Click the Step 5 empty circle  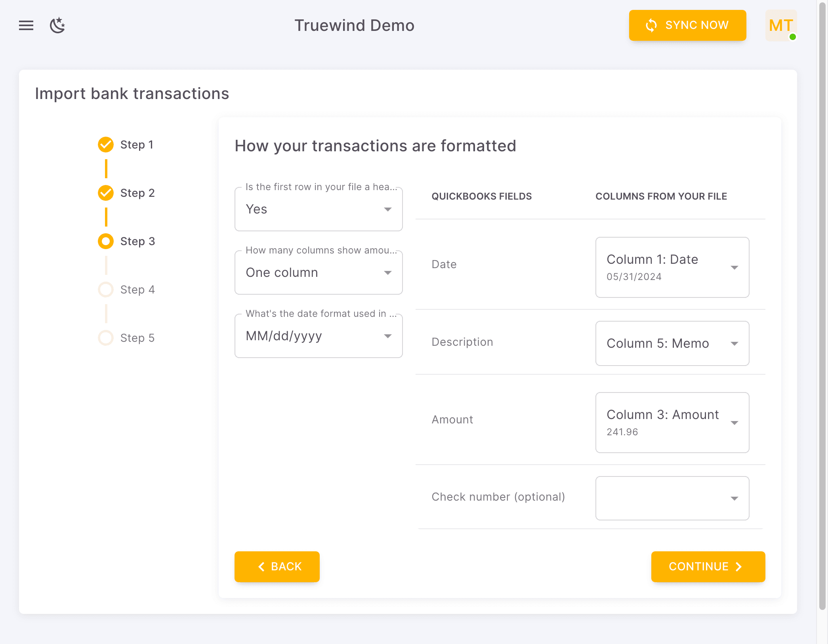click(106, 338)
